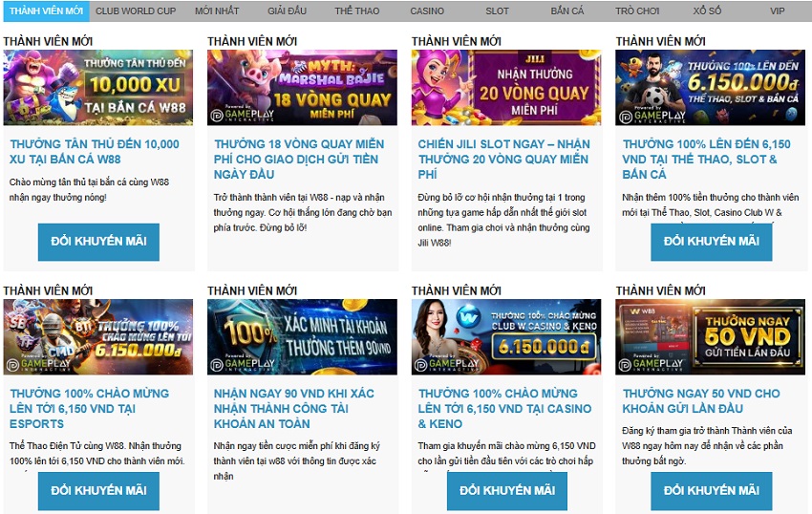This screenshot has height=514, width=812.
Task: Click Đổi Khuyến Mãi under the Casino & Keno promo
Action: [507, 491]
